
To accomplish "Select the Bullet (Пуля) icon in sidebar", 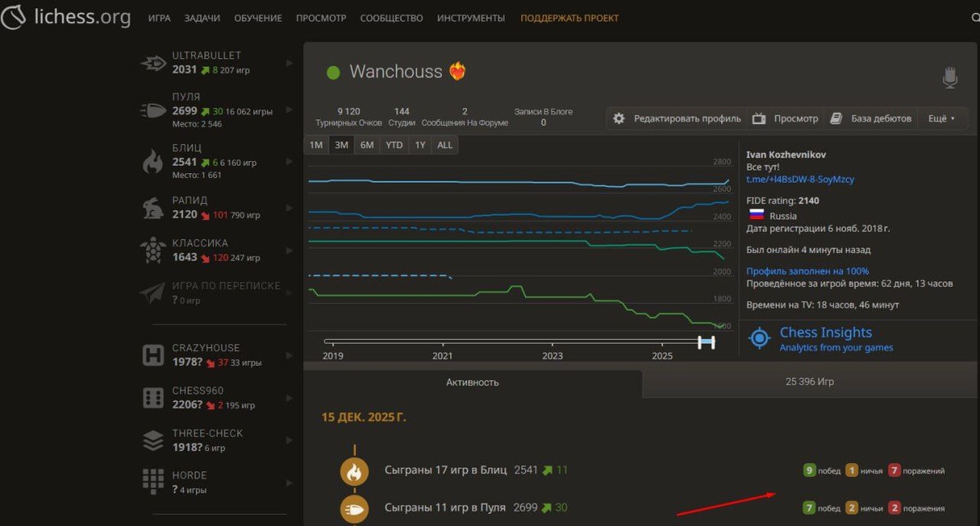I will [154, 111].
